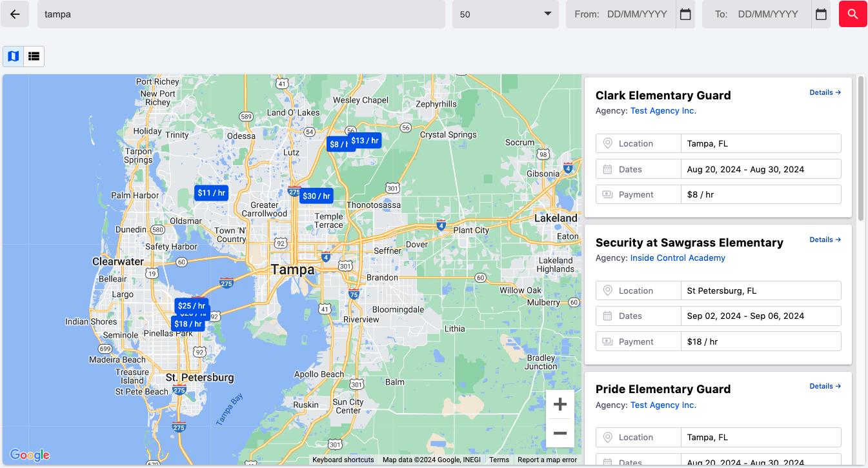
Task: Click the Lakeland label on the map
Action: [556, 218]
